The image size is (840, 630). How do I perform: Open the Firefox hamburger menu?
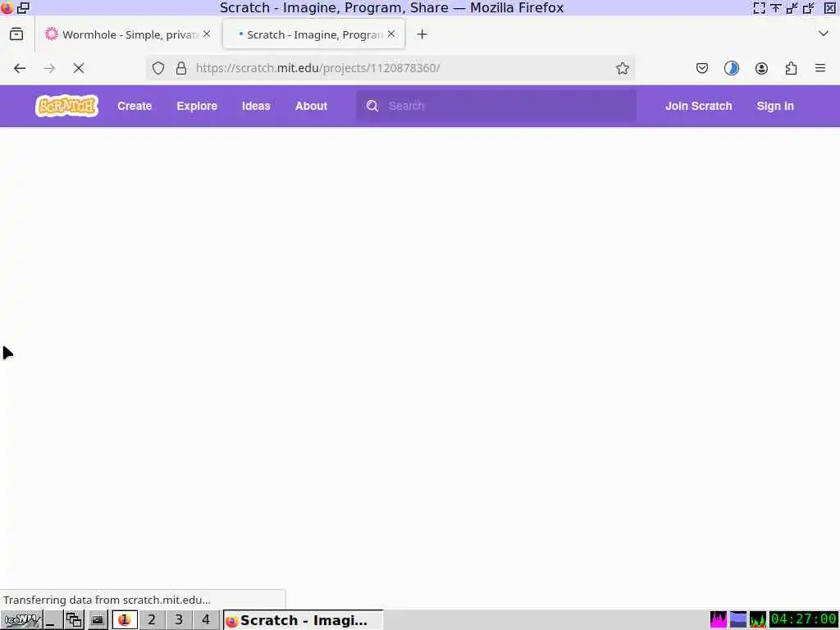click(x=820, y=68)
